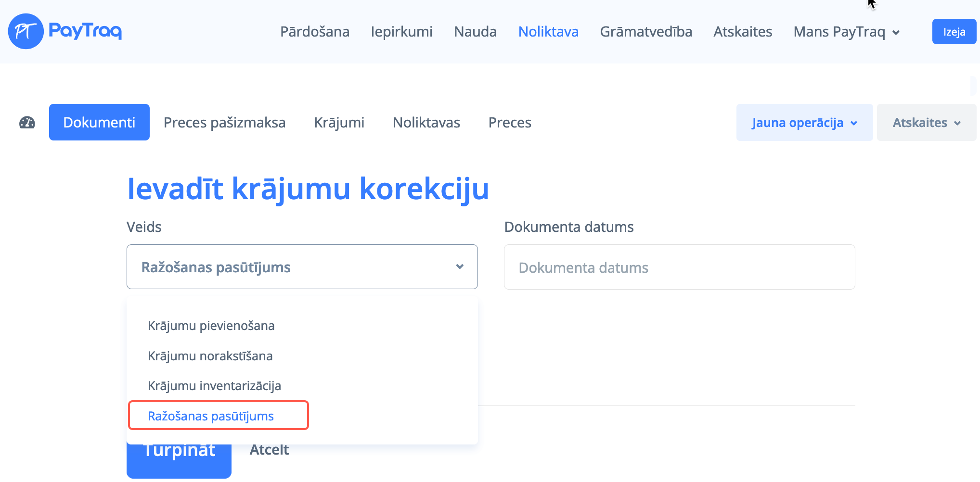
Task: Open the Nauda menu item
Action: pyautogui.click(x=475, y=32)
